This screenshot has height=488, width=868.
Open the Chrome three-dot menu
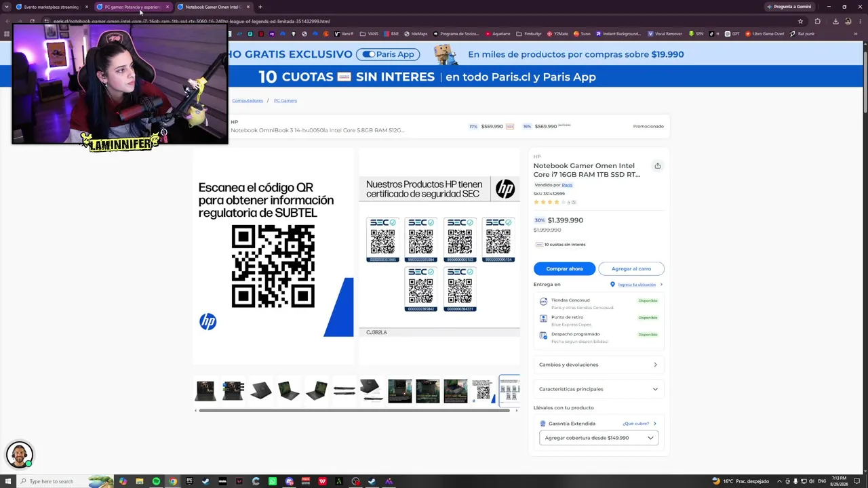(x=860, y=21)
